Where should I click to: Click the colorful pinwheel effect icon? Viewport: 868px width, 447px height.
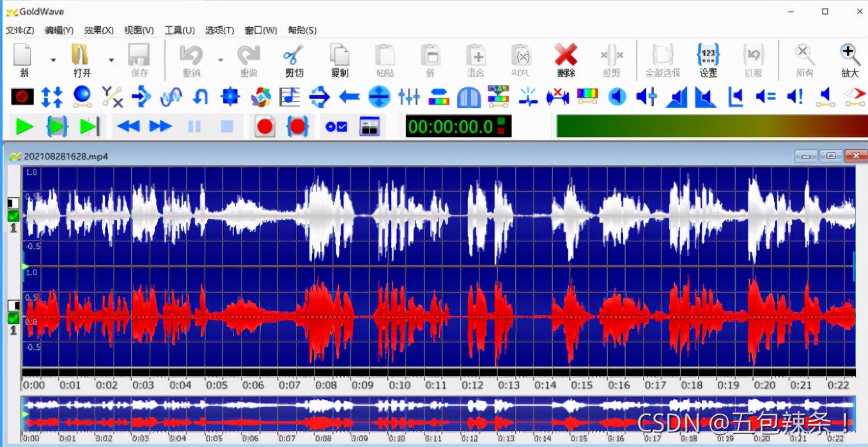260,97
